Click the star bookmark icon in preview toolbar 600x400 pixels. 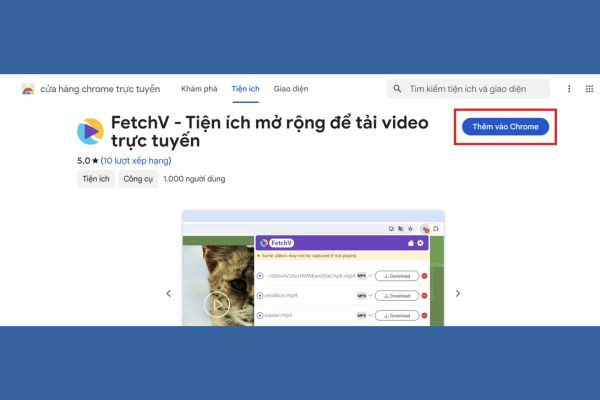pos(410,229)
